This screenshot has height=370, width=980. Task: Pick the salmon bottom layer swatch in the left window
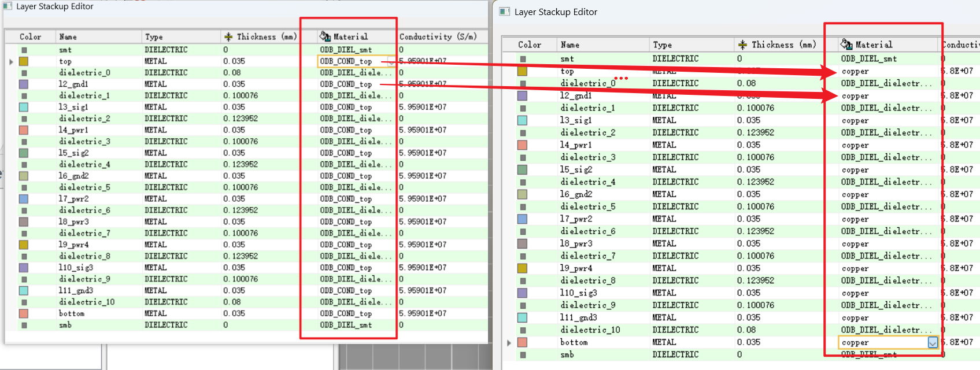[24, 313]
